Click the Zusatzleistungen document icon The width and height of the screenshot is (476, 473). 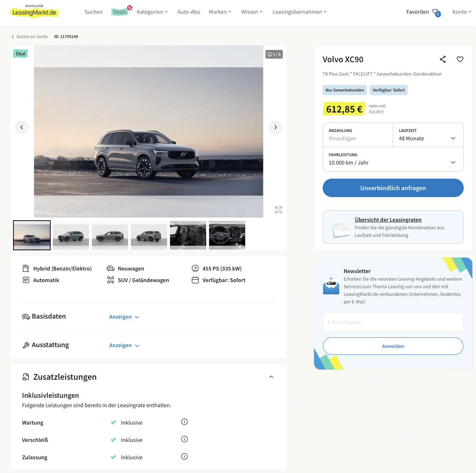26,377
